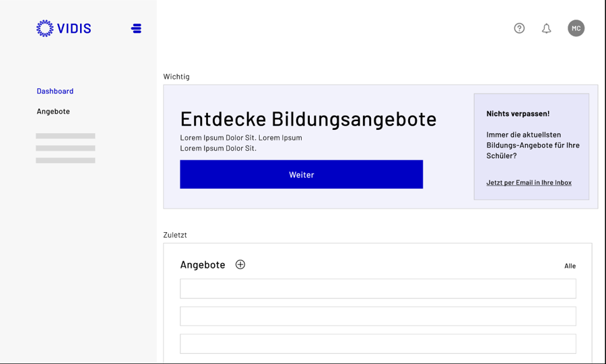Open Angebote in the sidebar navigation
Viewport: 606px width, 364px height.
(x=53, y=112)
